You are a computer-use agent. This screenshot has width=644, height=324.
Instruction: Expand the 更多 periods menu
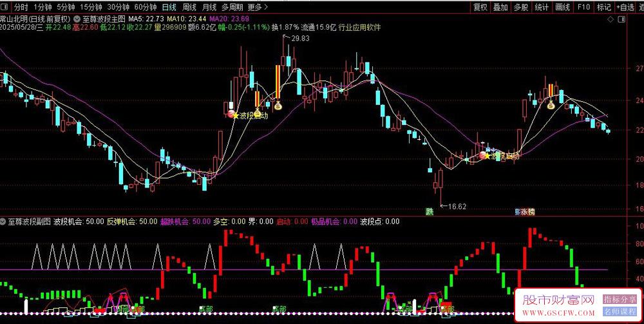258,7
